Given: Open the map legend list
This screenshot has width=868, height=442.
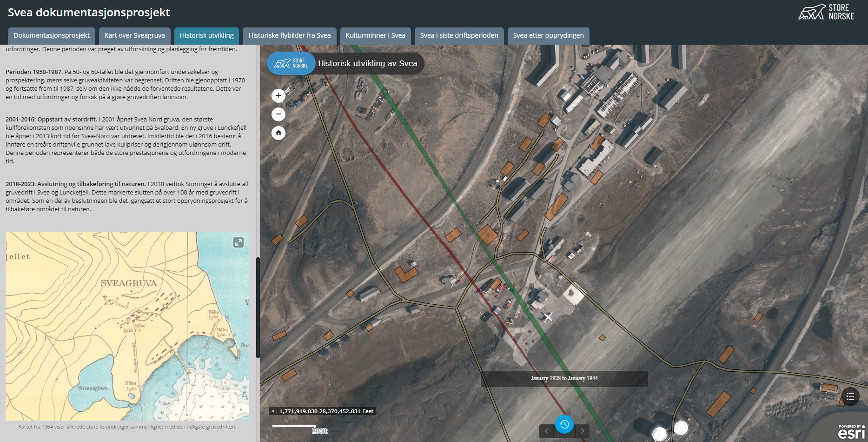Looking at the screenshot, I should pyautogui.click(x=850, y=396).
